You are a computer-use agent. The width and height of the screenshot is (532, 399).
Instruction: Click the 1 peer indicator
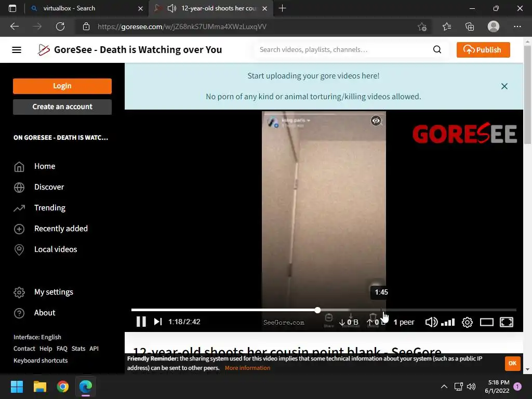(x=404, y=322)
